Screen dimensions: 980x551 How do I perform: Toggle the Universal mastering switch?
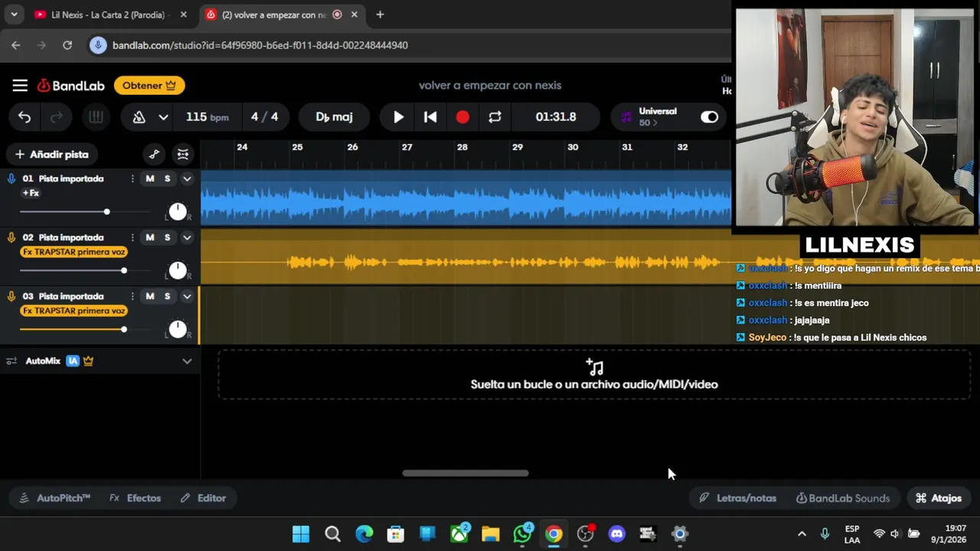[710, 117]
